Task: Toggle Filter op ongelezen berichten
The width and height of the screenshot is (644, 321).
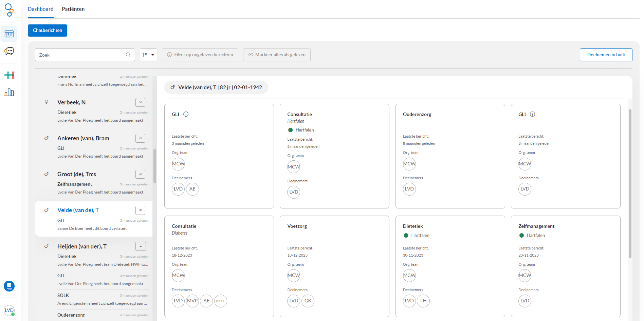Action: (200, 55)
